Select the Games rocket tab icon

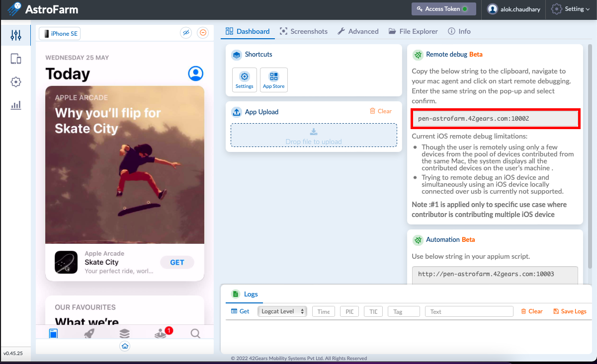pos(89,333)
